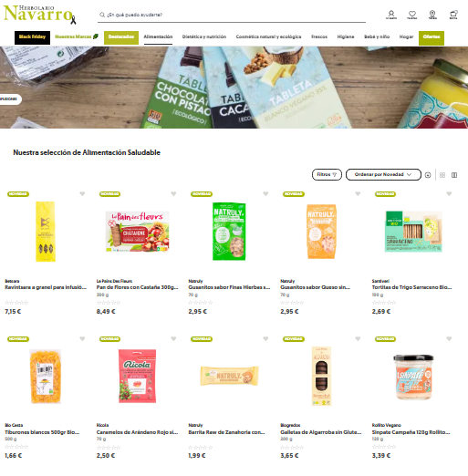Switch to grid view icon
Image resolution: width=468 pixels, height=476 pixels.
point(442,175)
